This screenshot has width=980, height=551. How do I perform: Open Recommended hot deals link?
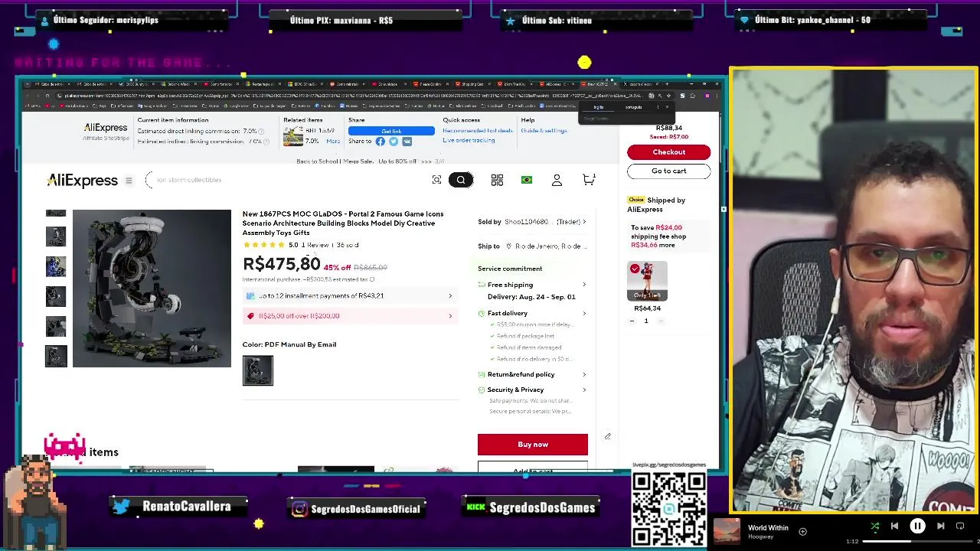tap(478, 131)
